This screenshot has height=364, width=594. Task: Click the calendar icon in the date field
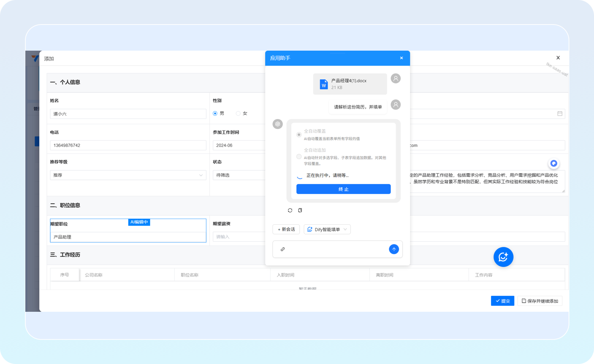pyautogui.click(x=560, y=114)
